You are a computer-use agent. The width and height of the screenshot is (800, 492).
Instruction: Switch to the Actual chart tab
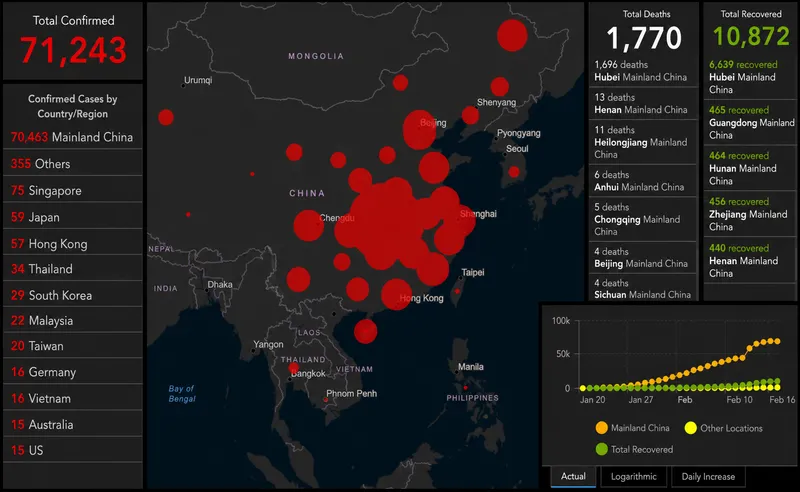(573, 476)
